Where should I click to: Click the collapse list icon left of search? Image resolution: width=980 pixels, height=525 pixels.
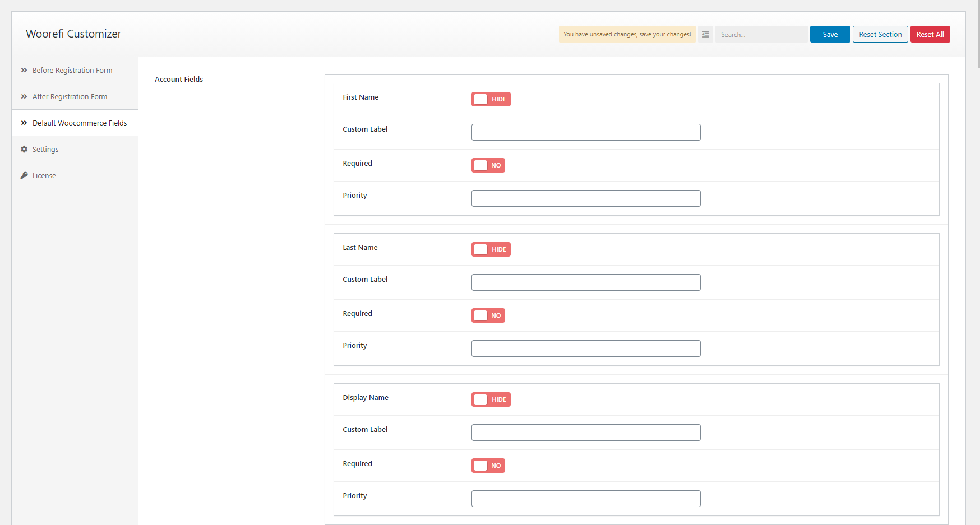point(705,34)
